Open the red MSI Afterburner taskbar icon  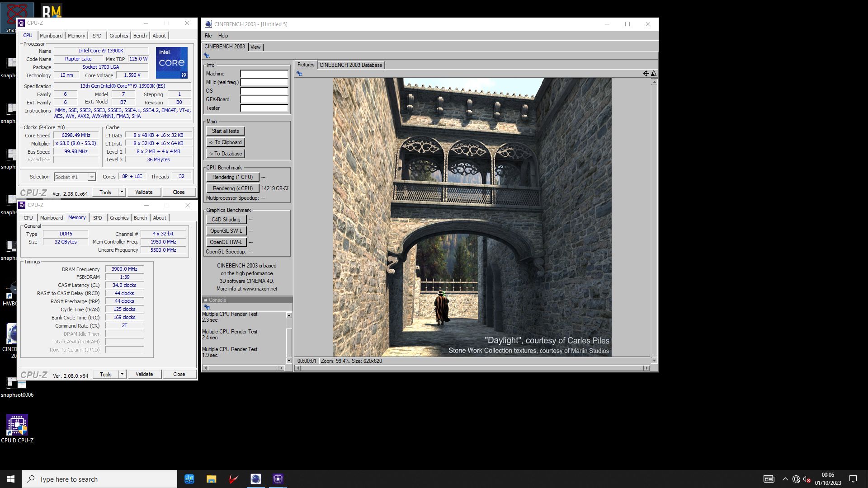click(x=233, y=479)
